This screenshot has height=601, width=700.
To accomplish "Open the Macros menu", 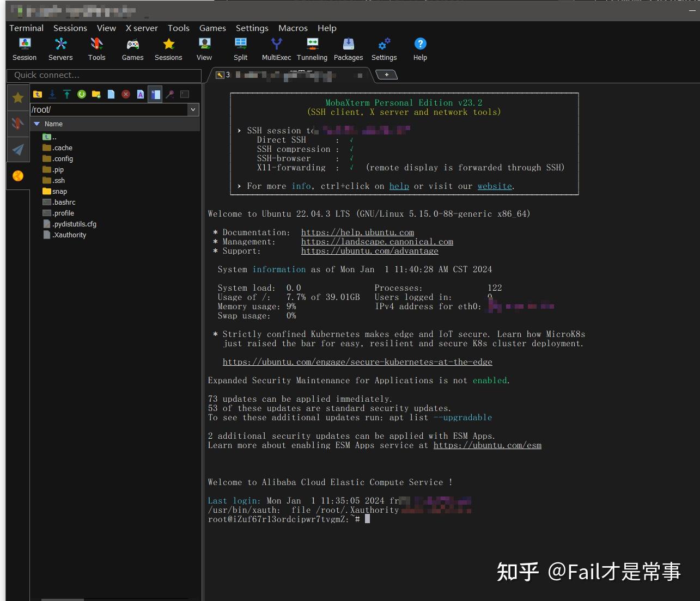I will (x=293, y=28).
